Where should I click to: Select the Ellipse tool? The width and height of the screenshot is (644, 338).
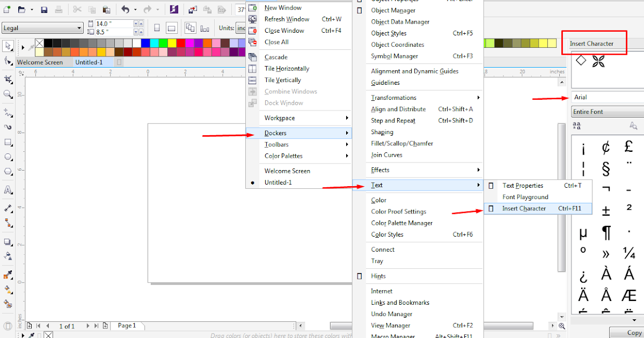coord(8,157)
